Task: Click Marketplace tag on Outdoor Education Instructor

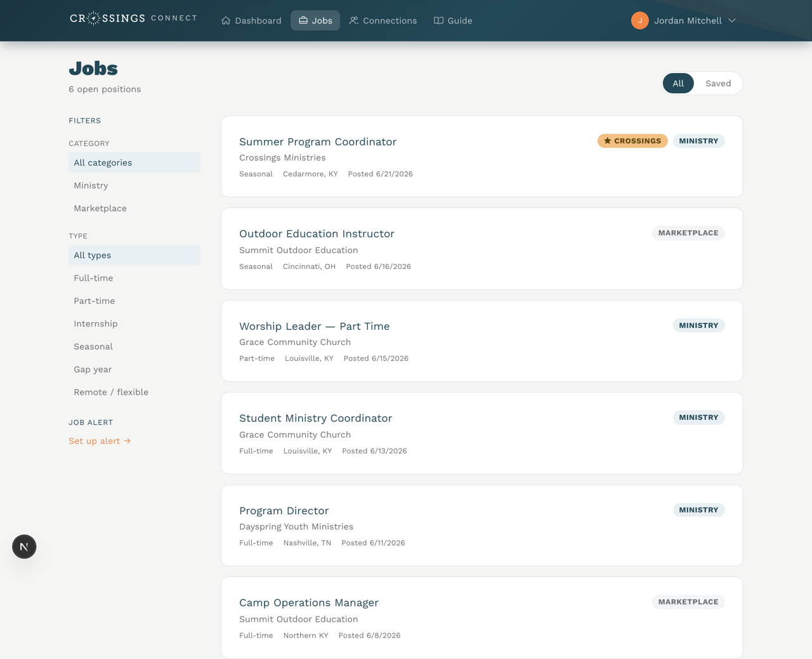Action: click(688, 233)
